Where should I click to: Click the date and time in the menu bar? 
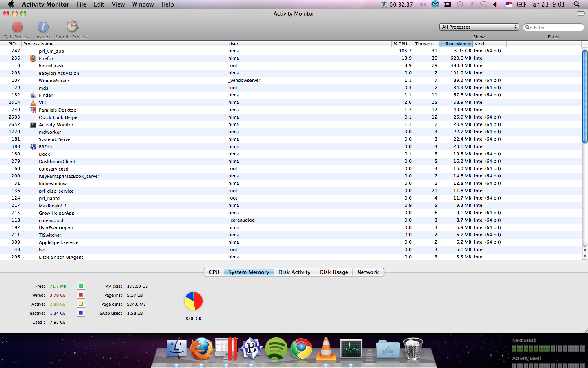pyautogui.click(x=548, y=4)
